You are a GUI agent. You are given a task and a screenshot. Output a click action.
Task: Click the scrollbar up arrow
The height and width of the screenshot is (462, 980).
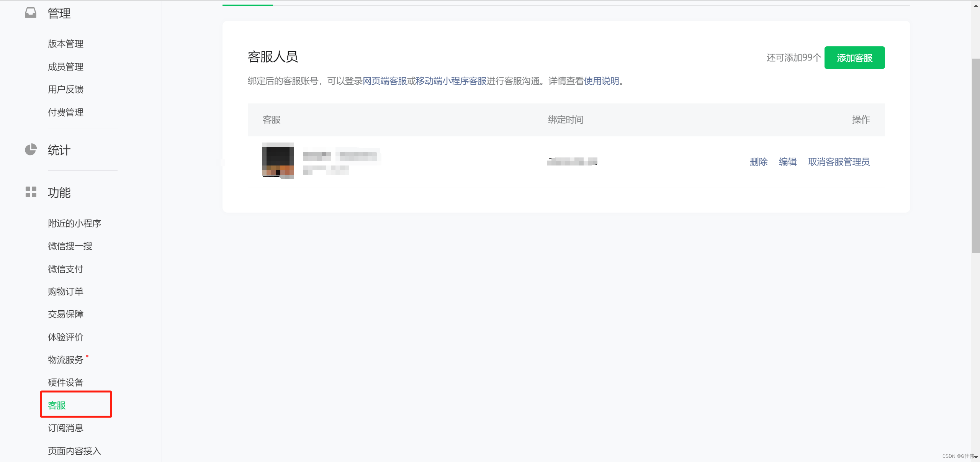(975, 5)
